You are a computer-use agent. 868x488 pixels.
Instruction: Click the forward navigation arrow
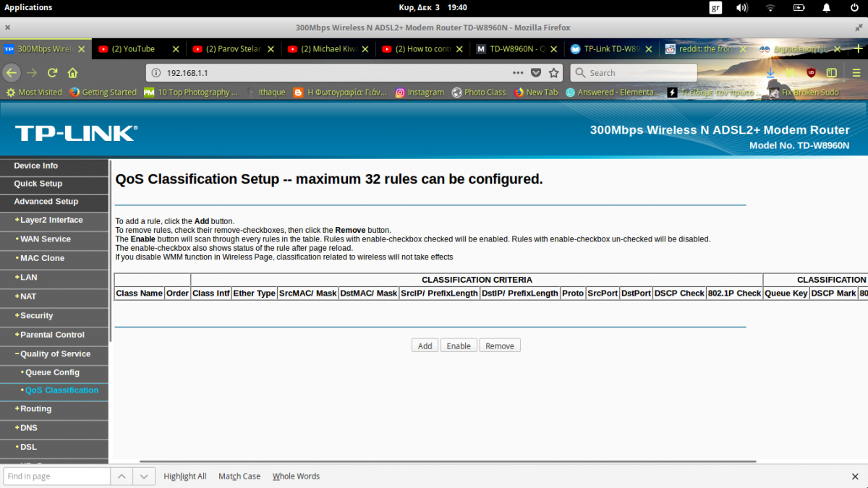[x=32, y=73]
